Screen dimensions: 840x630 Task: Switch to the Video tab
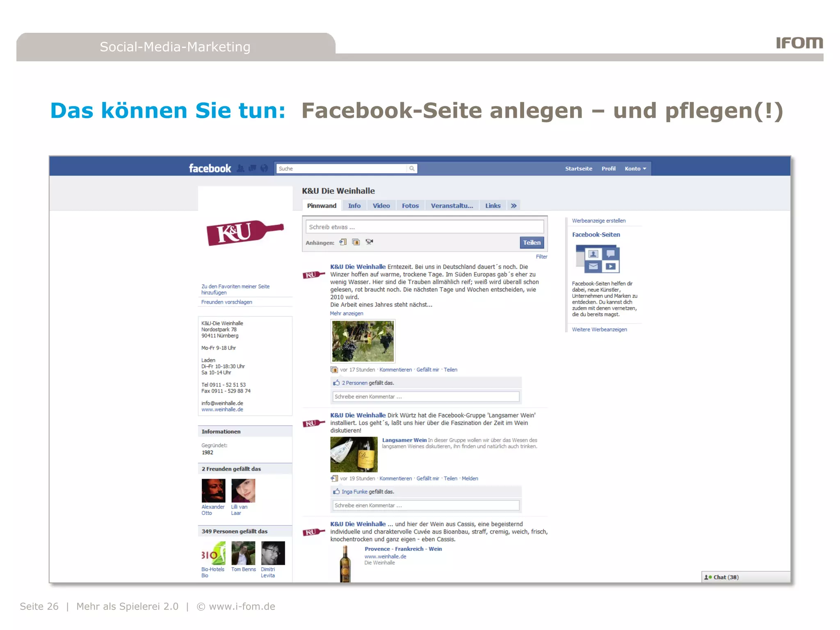[381, 205]
